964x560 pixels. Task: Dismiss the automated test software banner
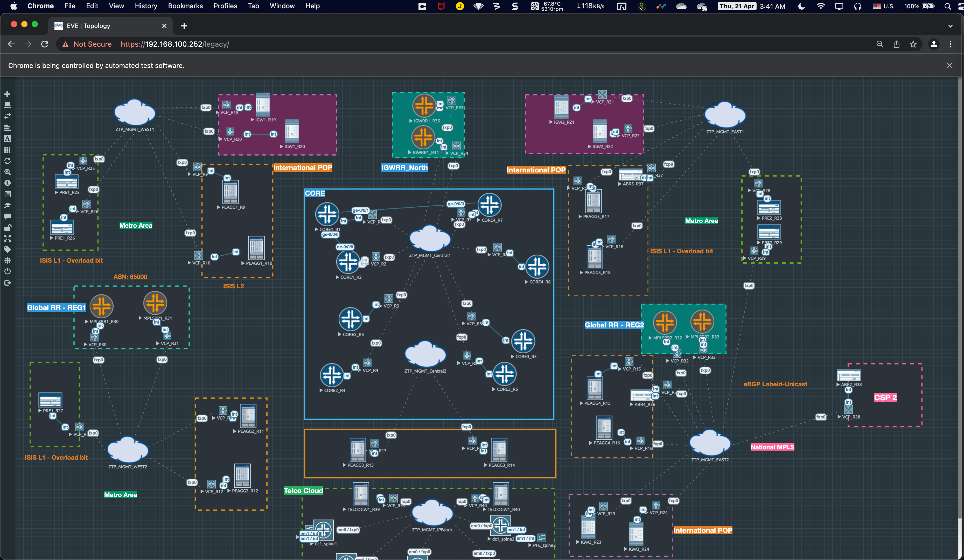949,65
